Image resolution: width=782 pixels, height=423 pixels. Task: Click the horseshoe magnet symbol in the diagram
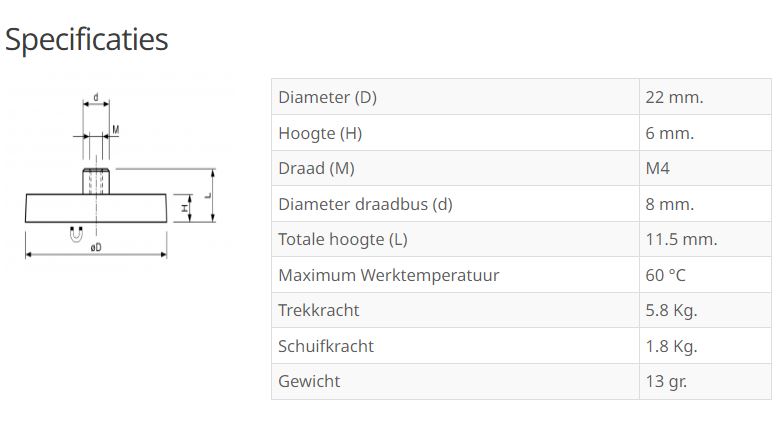pos(74,234)
